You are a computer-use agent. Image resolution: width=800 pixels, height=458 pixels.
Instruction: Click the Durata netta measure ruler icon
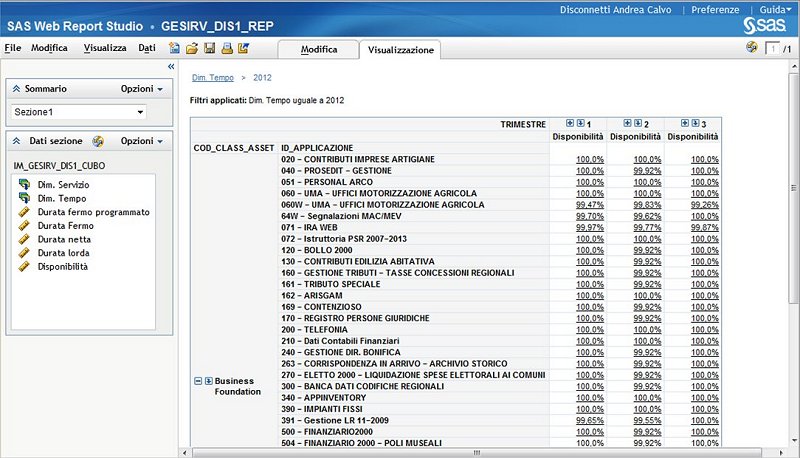point(24,239)
